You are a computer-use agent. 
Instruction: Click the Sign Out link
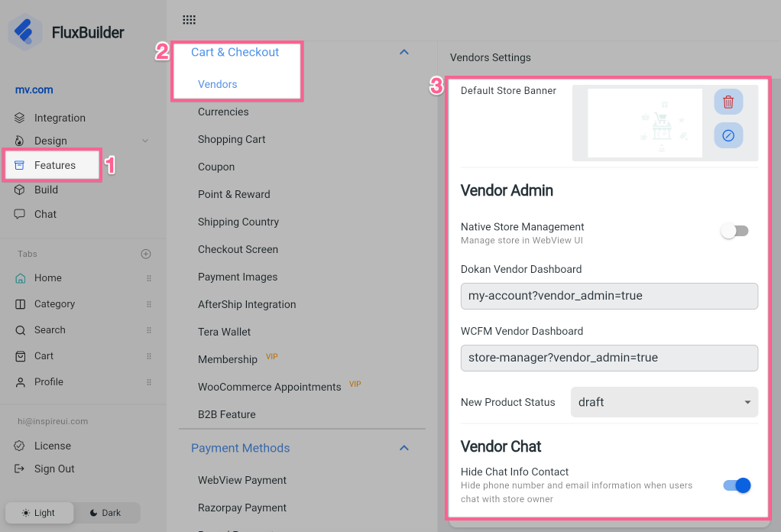pos(54,469)
